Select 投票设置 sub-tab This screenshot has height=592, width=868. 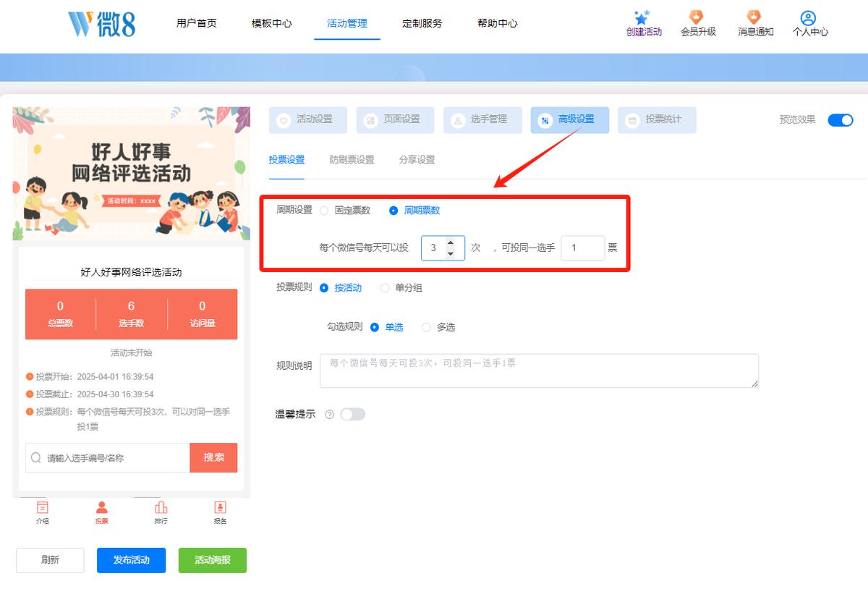(286, 160)
